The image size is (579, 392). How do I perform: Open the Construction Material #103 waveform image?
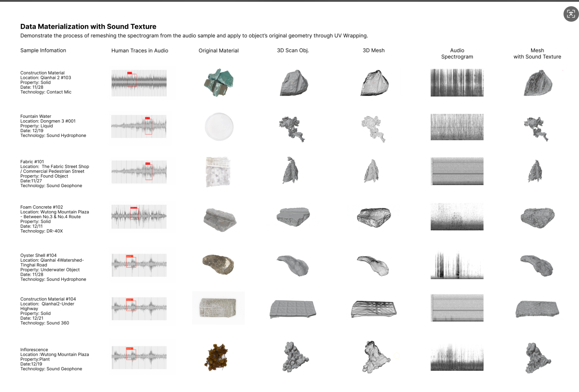(x=139, y=82)
